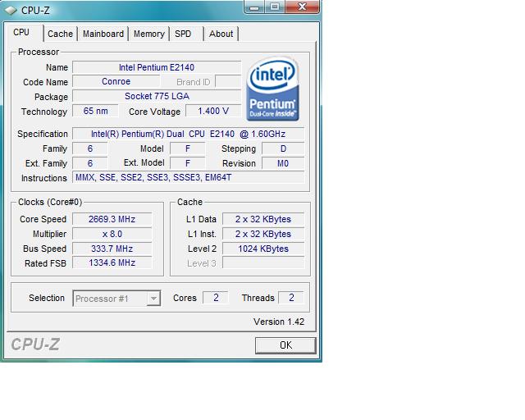
Task: Click the Instructions field listing MMX, SSE
Action: (x=188, y=177)
